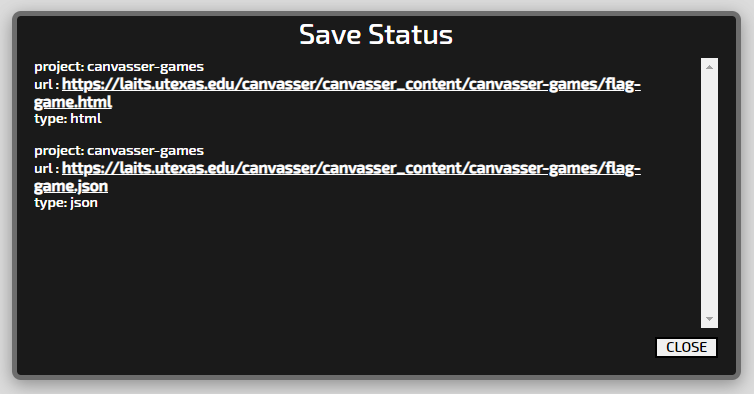Close the Save Status dialog with CLOSE

(686, 347)
